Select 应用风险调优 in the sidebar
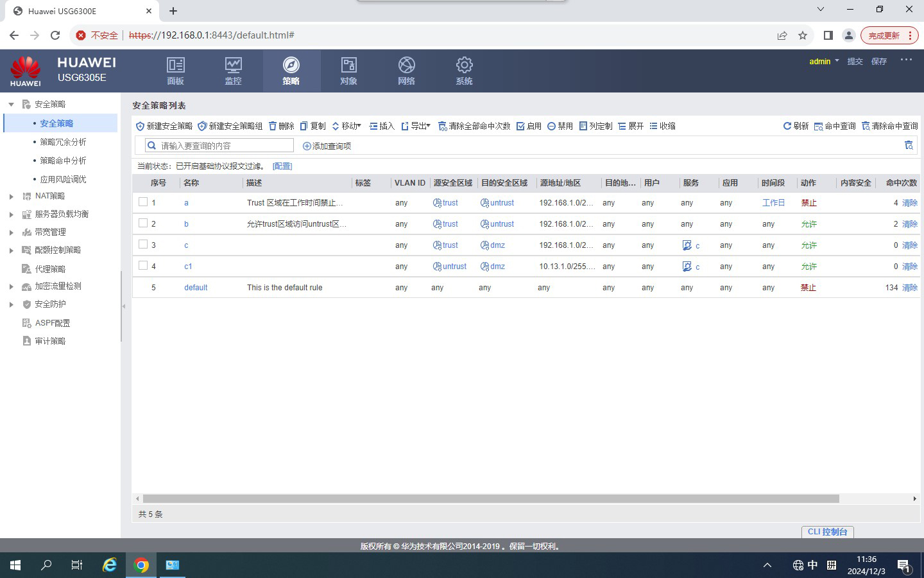 tap(63, 179)
